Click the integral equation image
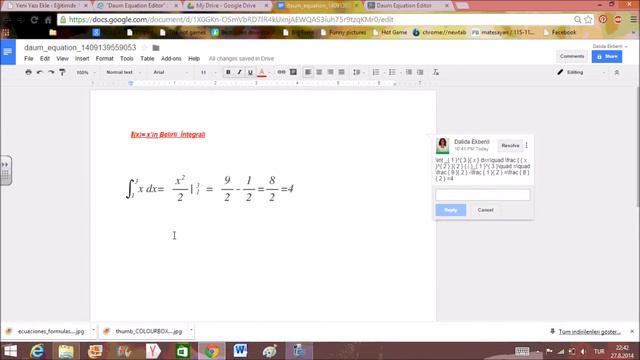Screen dimensions: 640x360 point(210,188)
